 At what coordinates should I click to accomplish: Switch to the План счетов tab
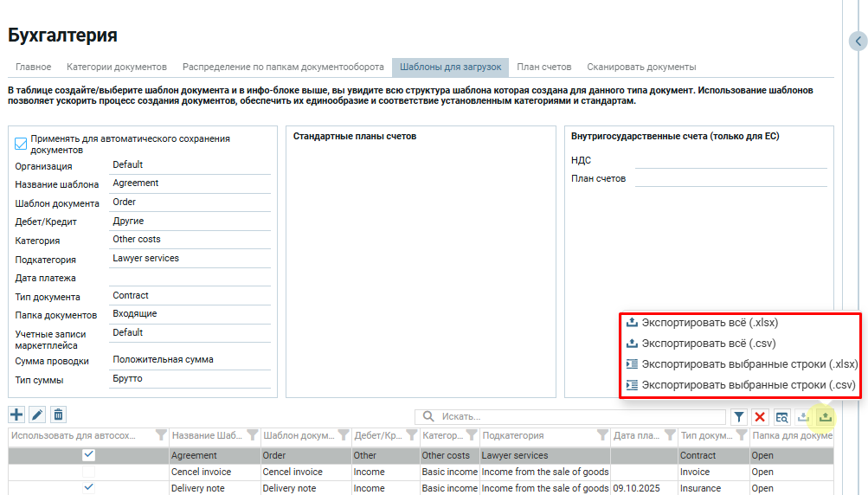[x=543, y=67]
